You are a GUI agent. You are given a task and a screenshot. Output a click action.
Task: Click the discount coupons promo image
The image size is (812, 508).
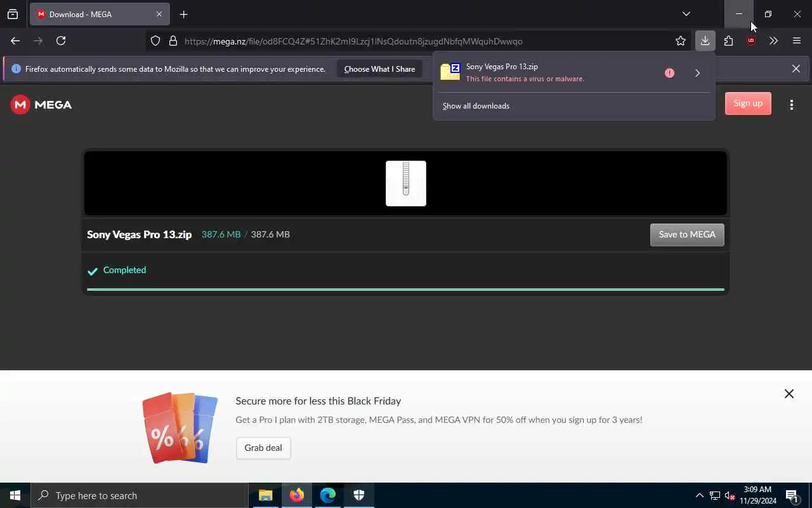[180, 427]
